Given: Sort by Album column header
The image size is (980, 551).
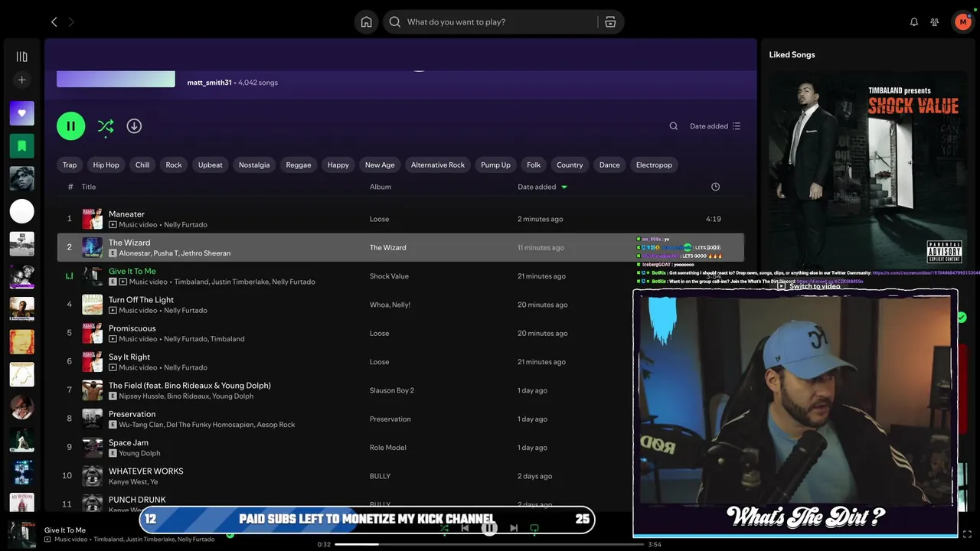Looking at the screenshot, I should (381, 187).
